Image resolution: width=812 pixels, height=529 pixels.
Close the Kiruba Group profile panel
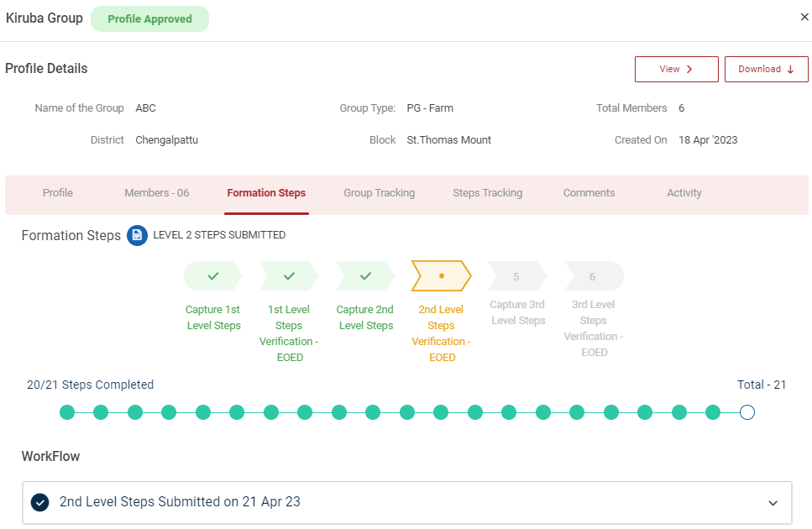pos(804,17)
